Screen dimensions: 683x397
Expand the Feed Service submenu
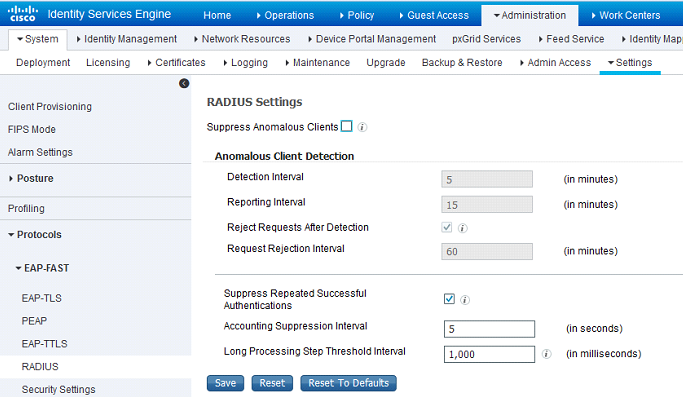(x=571, y=39)
